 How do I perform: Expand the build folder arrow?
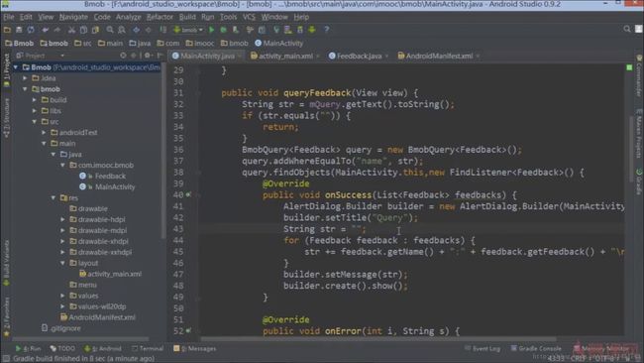click(x=35, y=99)
